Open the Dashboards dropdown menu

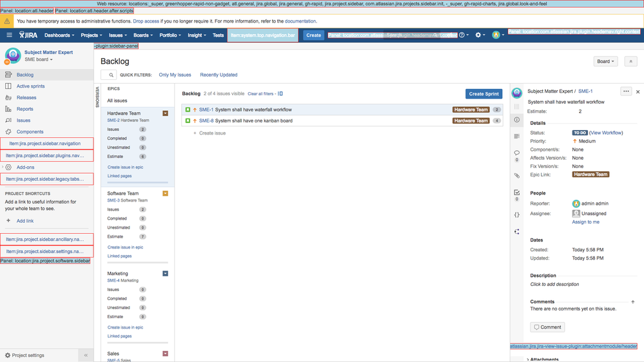tap(59, 35)
